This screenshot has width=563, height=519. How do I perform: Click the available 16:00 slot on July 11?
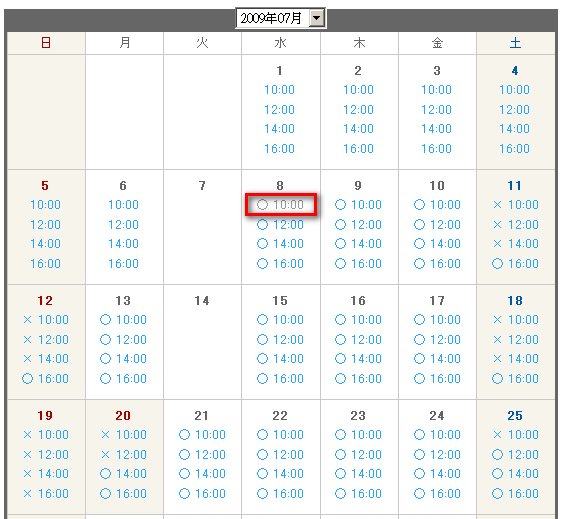(x=515, y=263)
